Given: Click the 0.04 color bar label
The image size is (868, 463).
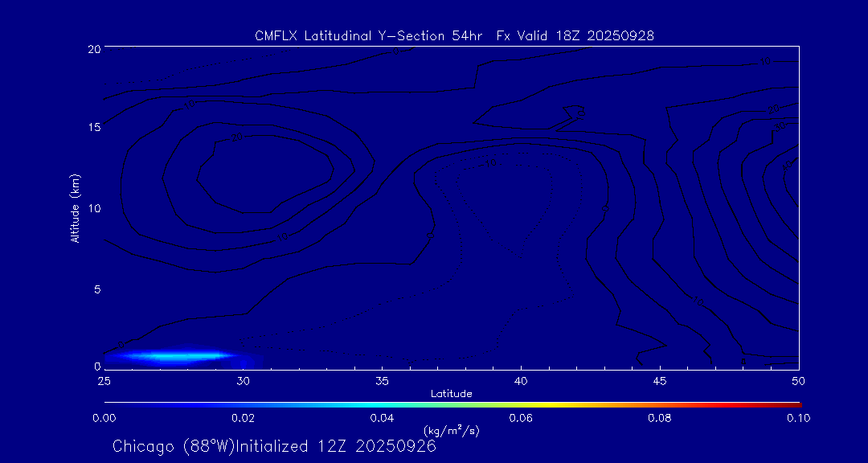Looking at the screenshot, I should coord(382,418).
